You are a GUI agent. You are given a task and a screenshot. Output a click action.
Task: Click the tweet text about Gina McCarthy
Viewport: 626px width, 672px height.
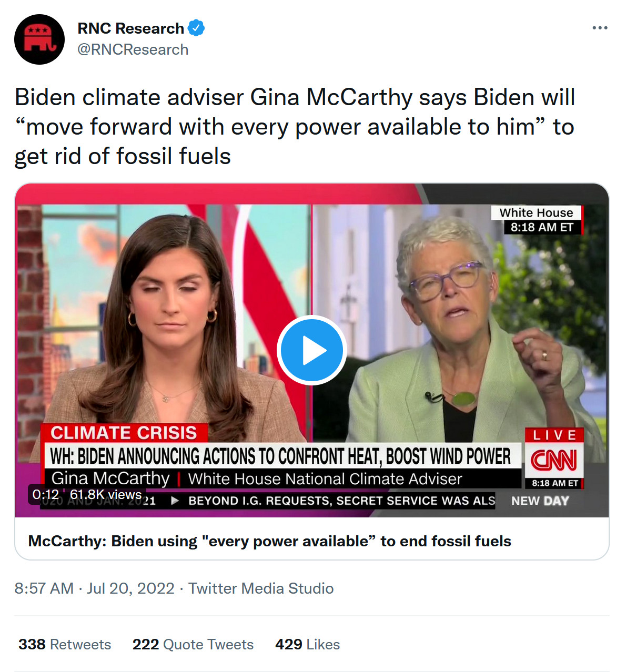pyautogui.click(x=295, y=127)
